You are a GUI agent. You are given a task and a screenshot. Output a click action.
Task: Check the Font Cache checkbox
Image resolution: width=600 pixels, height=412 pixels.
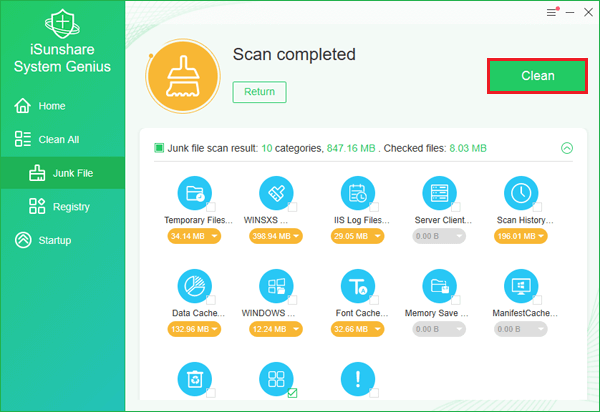[x=374, y=300]
